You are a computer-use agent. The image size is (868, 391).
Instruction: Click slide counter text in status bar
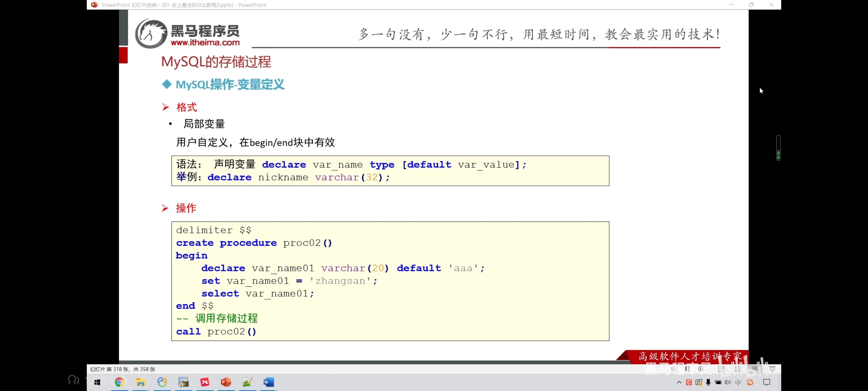click(123, 369)
